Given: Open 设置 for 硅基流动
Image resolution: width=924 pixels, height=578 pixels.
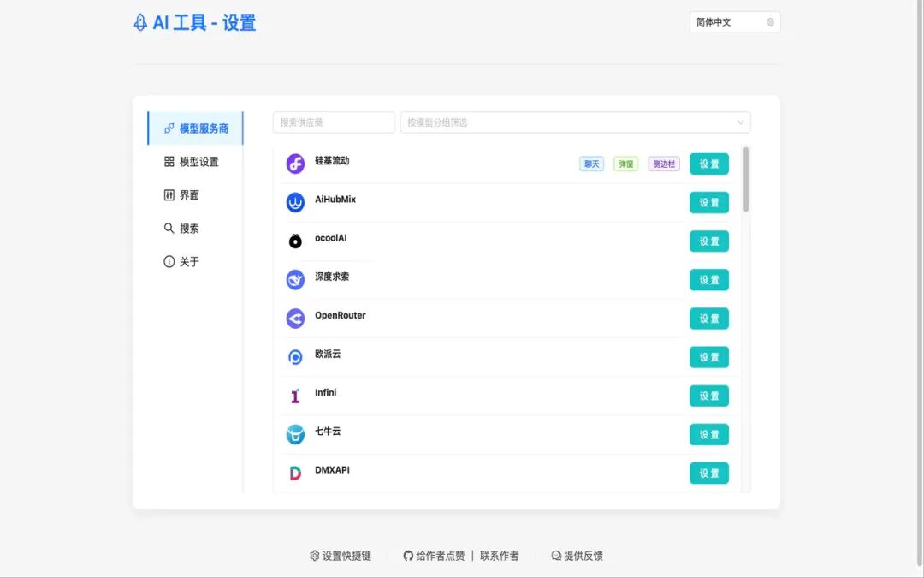Looking at the screenshot, I should [709, 164].
